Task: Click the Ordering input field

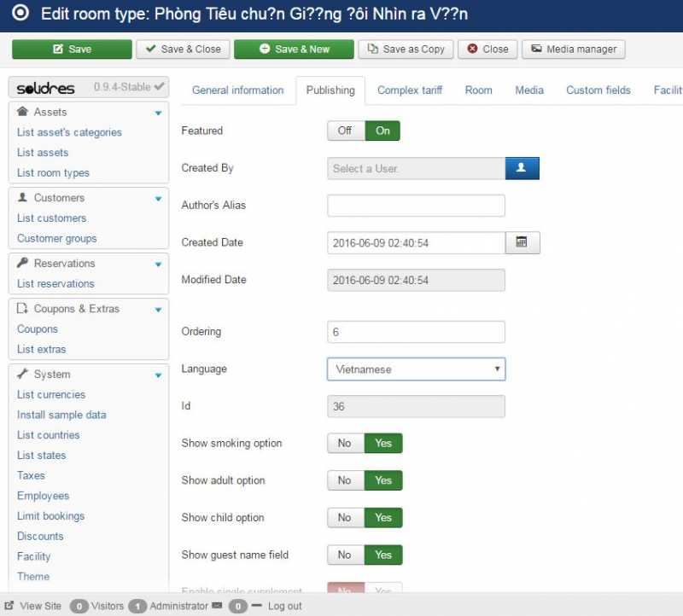Action: (x=416, y=332)
